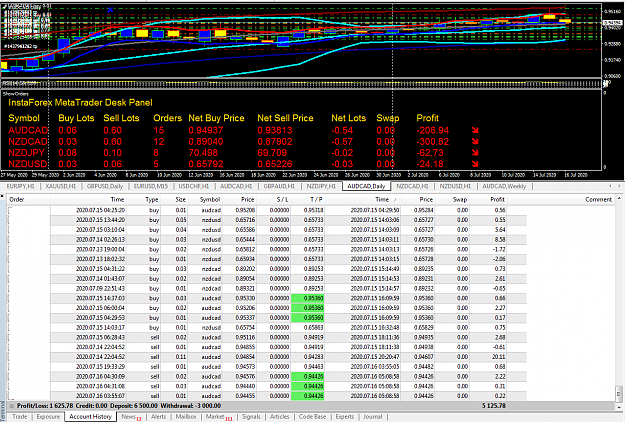Image resolution: width=625 pixels, height=422 pixels.
Task: Switch to the GBPAUD,H1 chart tab
Action: pos(279,186)
